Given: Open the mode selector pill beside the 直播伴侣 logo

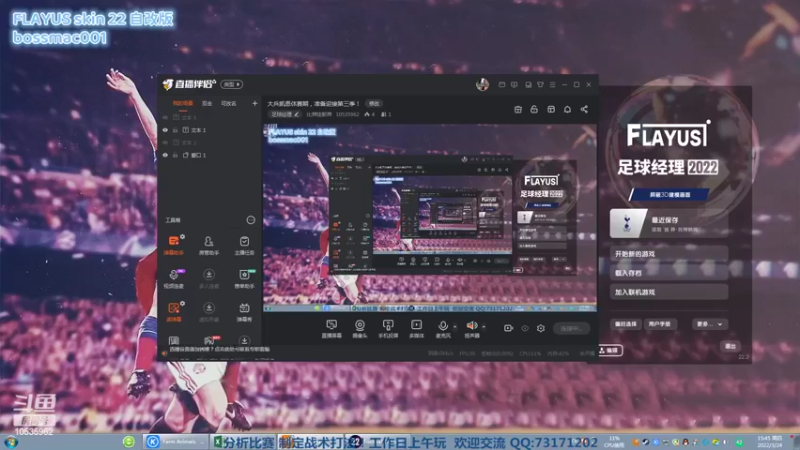Looking at the screenshot, I should point(232,84).
